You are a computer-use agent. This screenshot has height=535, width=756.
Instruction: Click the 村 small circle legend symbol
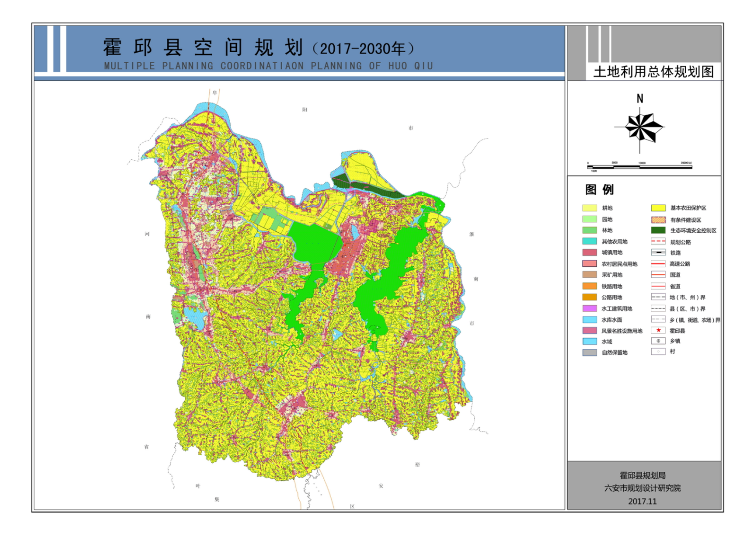tap(658, 352)
